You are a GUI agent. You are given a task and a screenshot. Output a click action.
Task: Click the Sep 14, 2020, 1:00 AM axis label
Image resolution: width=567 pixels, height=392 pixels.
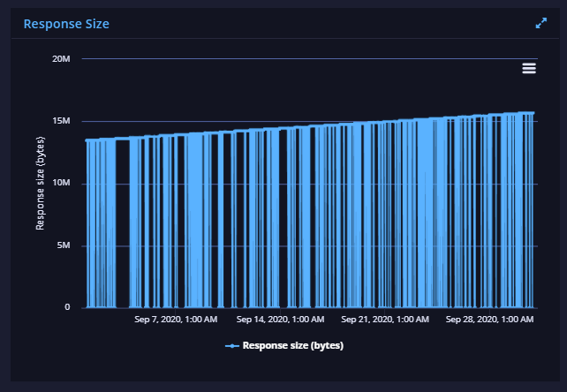280,320
